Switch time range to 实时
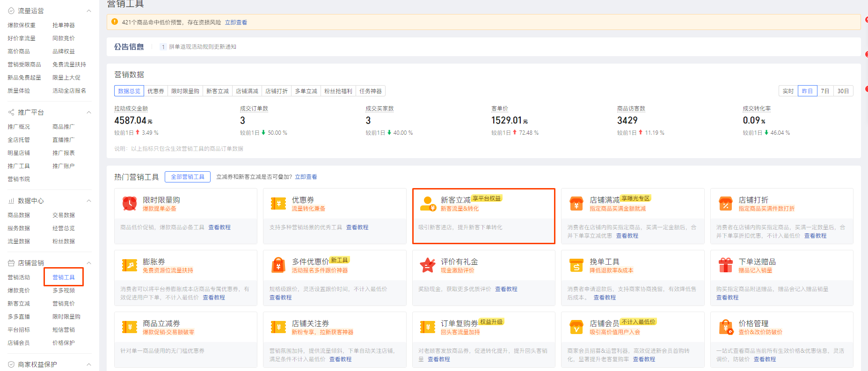868x371 pixels. pyautogui.click(x=788, y=91)
